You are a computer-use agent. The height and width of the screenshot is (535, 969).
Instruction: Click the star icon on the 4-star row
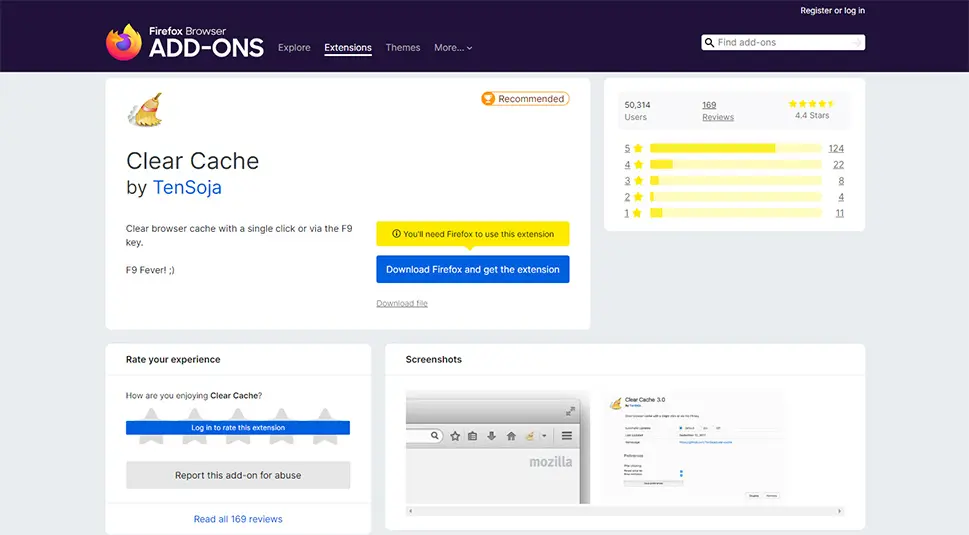pos(638,164)
